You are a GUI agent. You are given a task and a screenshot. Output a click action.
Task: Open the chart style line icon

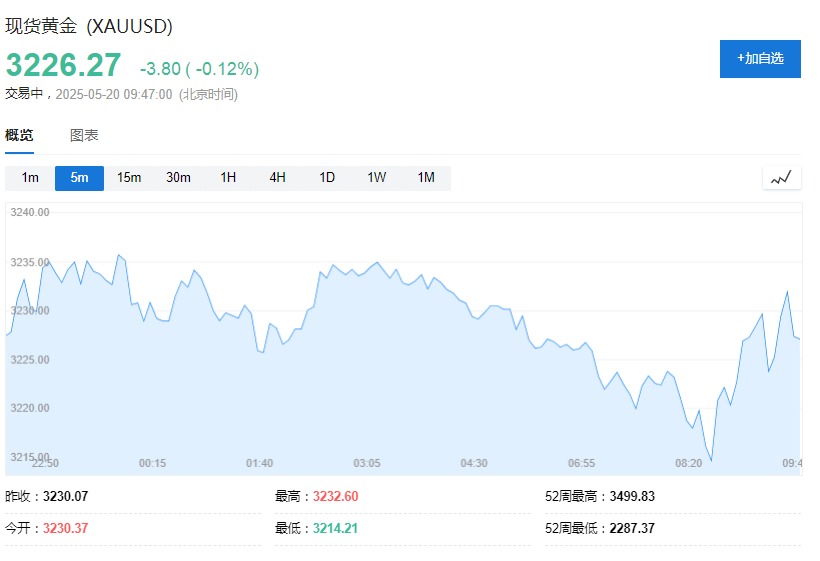coord(781,178)
